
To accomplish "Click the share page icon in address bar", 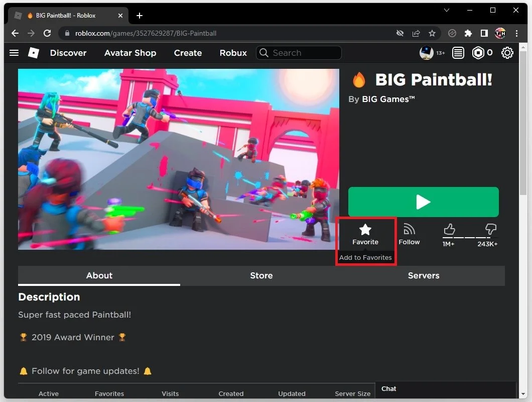I will 416,33.
